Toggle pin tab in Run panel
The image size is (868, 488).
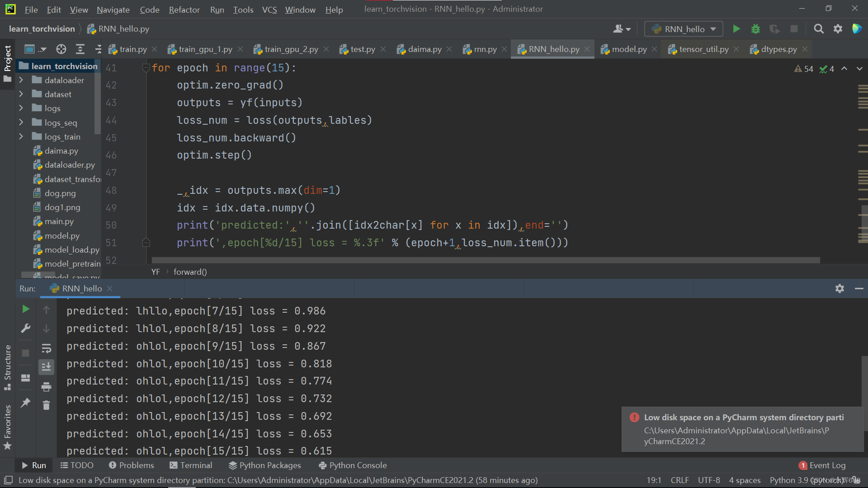26,402
